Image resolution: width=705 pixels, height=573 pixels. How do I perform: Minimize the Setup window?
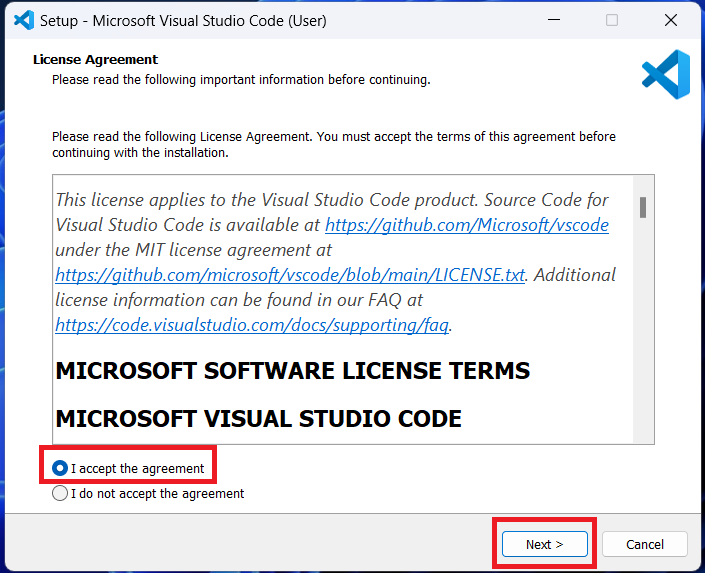pyautogui.click(x=553, y=20)
